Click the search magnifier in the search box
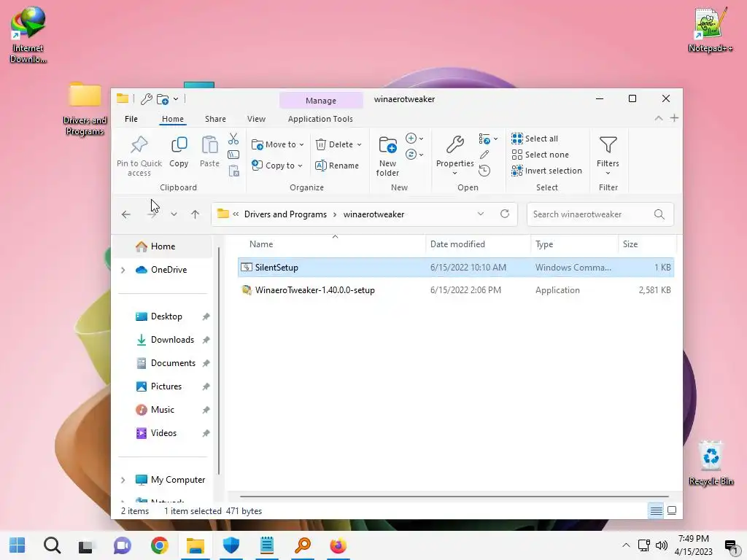Screen dimensions: 747x560 click(659, 214)
